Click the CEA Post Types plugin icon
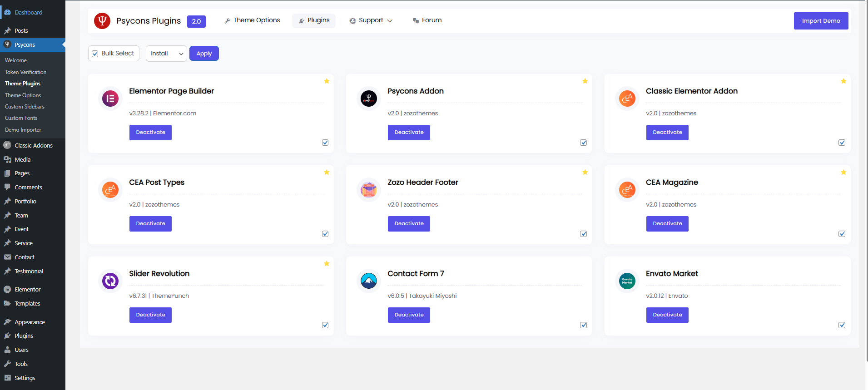The width and height of the screenshot is (868, 390). 110,190
